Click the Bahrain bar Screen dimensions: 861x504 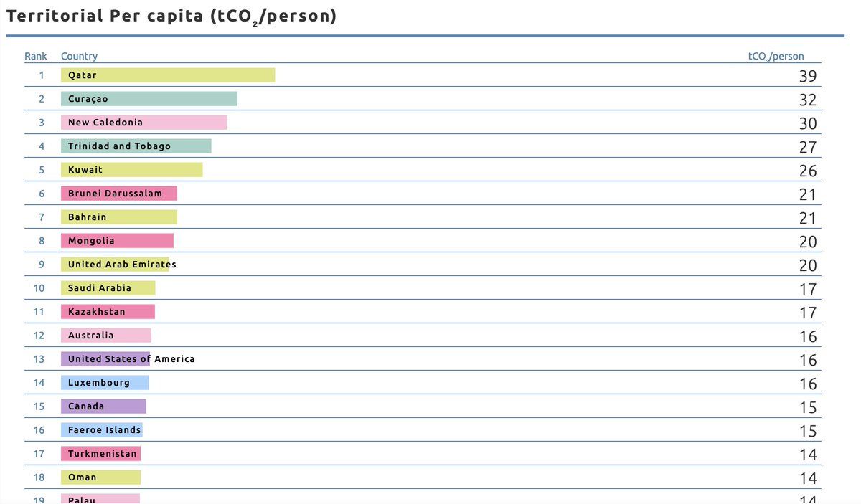click(119, 217)
